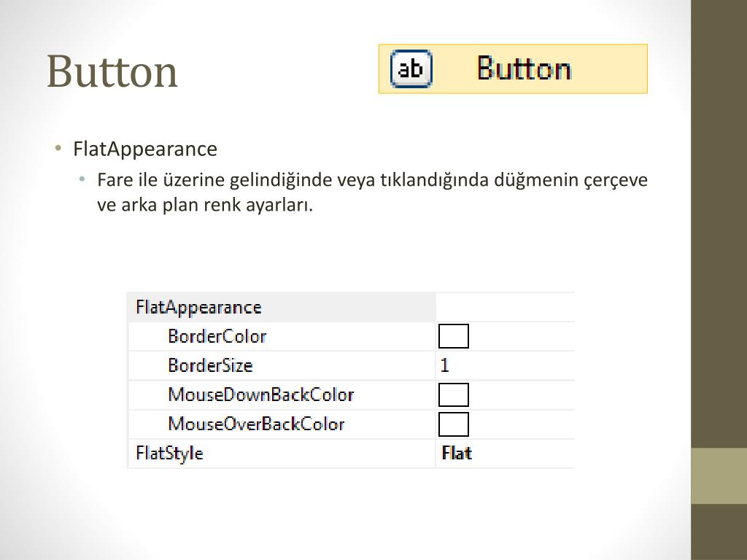
Task: Click the BorderSize value field showing 1
Action: (506, 366)
